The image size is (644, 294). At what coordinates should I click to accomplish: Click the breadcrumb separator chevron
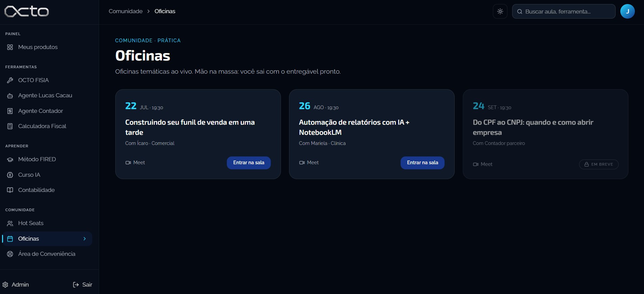pyautogui.click(x=148, y=11)
